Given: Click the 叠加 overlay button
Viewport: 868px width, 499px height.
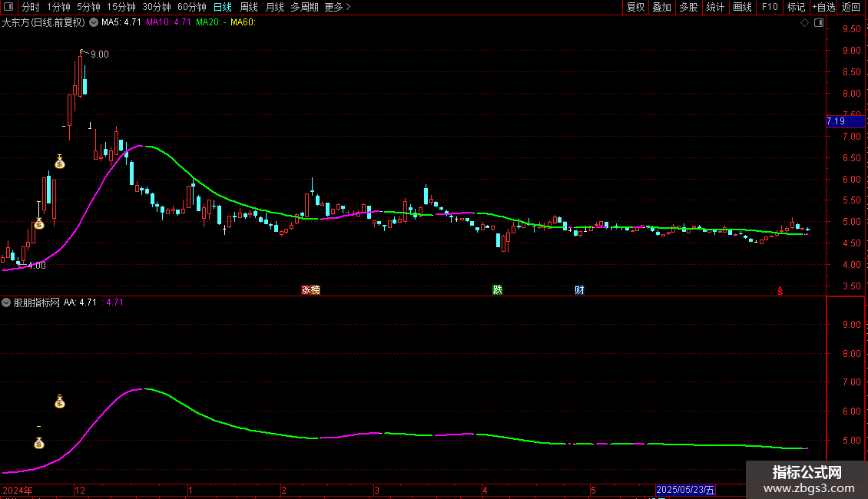Looking at the screenshot, I should 662,7.
